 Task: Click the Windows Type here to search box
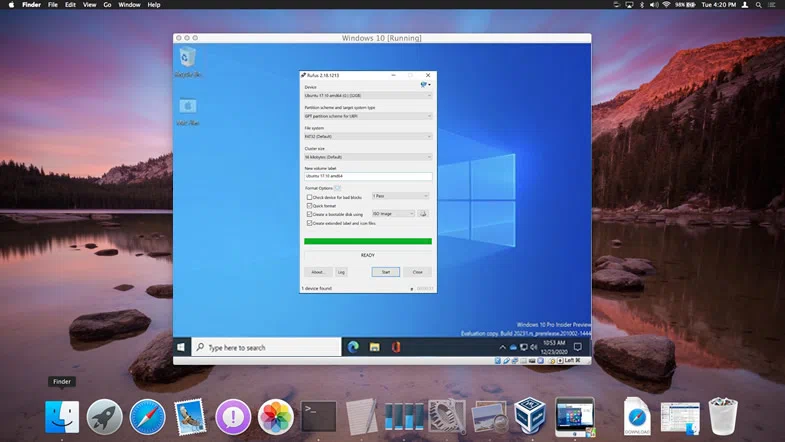pos(266,347)
